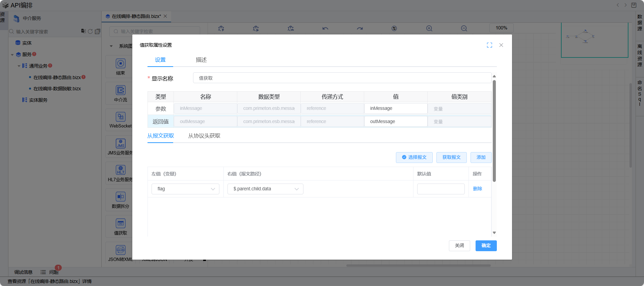Image resolution: width=644 pixels, height=286 pixels.
Task: Click the 确定 confirm button
Action: [486, 246]
